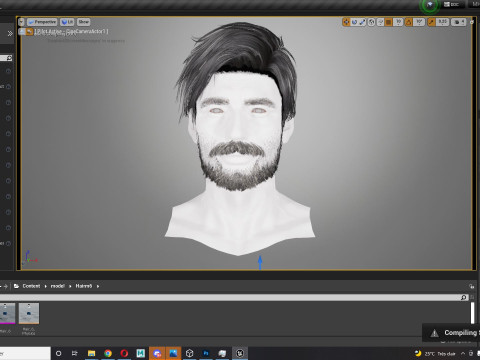Click the content browser forward history arrow

click(x=5, y=286)
